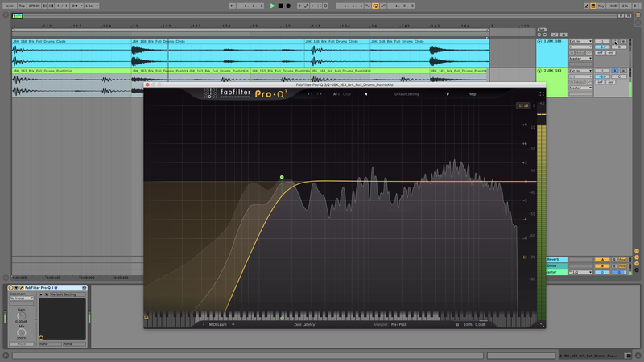This screenshot has height=362, width=644.
Task: Toggle the Solo button on track 1
Action: pyautogui.click(x=615, y=42)
